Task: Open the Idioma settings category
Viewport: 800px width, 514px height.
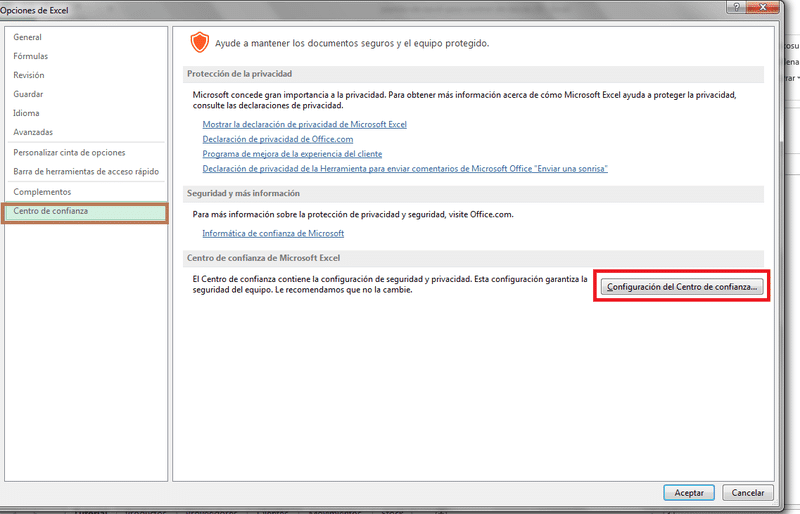Action: point(26,113)
